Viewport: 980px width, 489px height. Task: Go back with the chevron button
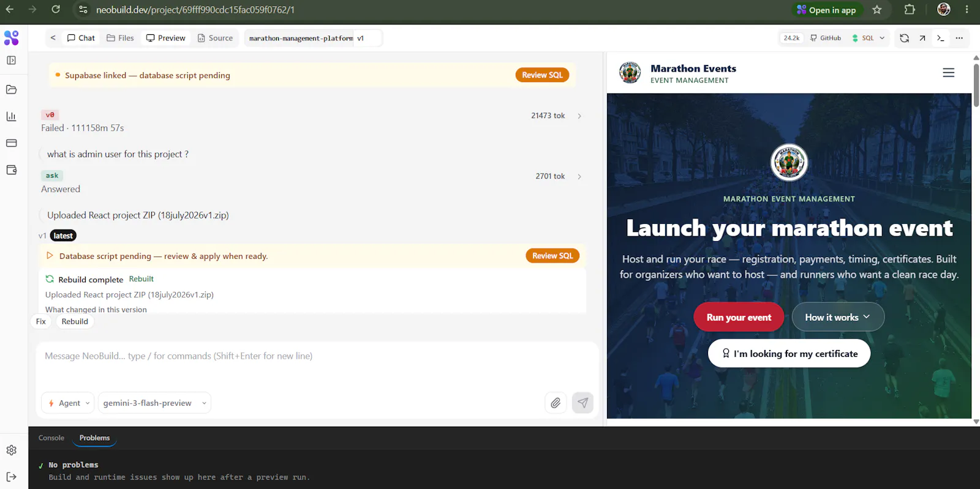click(x=53, y=38)
